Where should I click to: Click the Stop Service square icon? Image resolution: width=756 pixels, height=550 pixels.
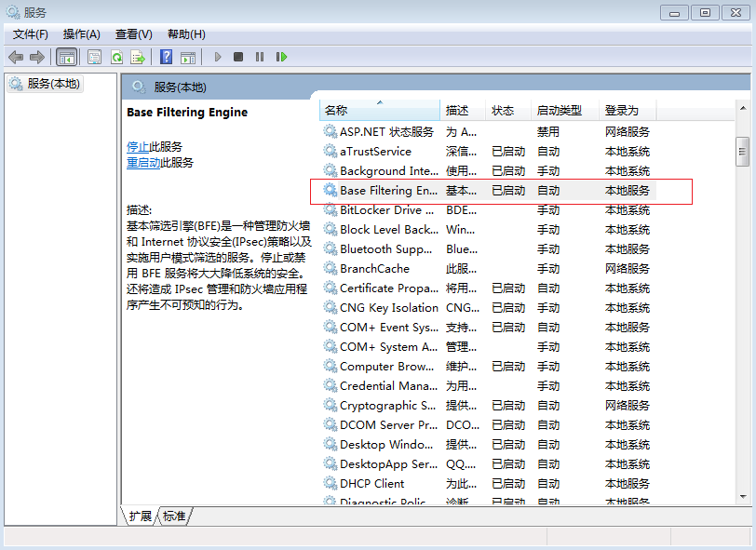pyautogui.click(x=238, y=57)
